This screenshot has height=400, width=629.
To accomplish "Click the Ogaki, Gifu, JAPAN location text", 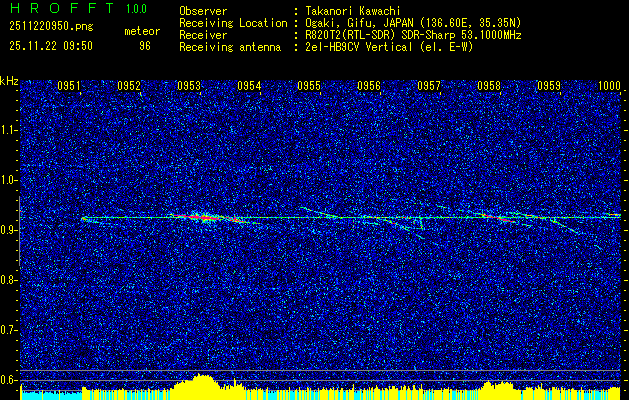I will point(413,23).
